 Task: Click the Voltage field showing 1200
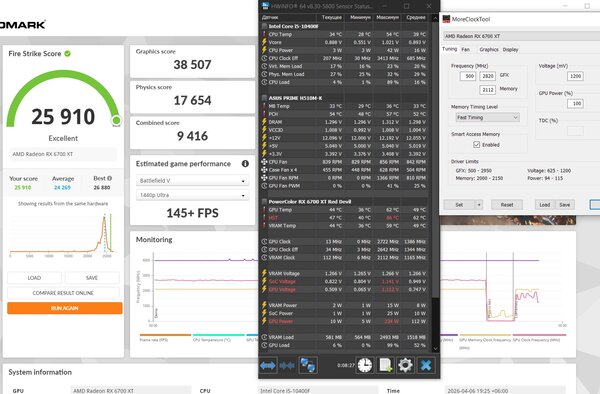[x=575, y=76]
